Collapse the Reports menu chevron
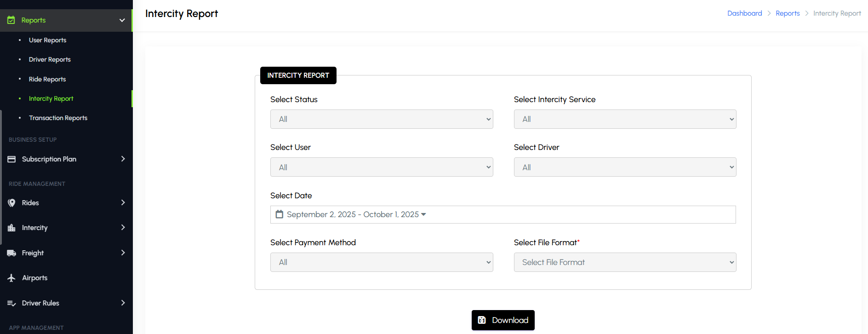 [122, 20]
